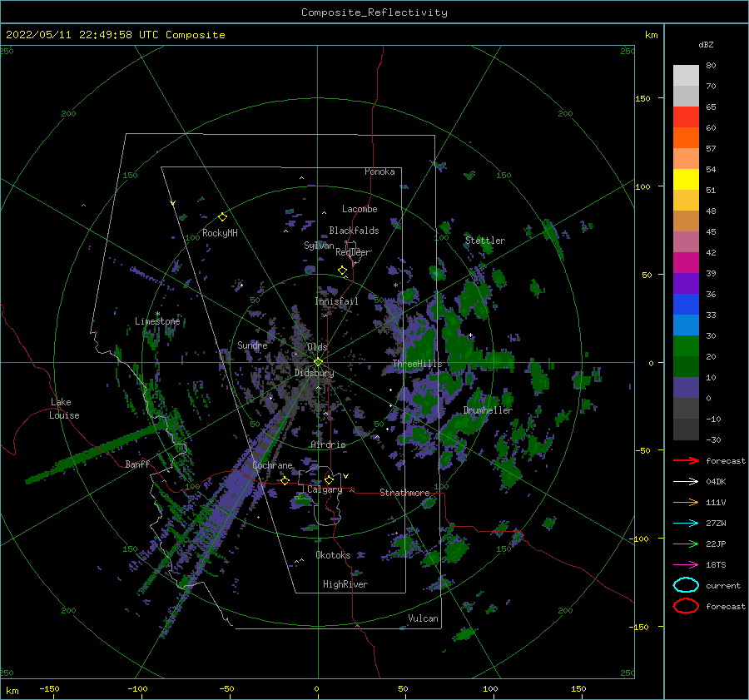This screenshot has width=749, height=700.
Task: Click the 18TS legend label
Action: point(716,565)
